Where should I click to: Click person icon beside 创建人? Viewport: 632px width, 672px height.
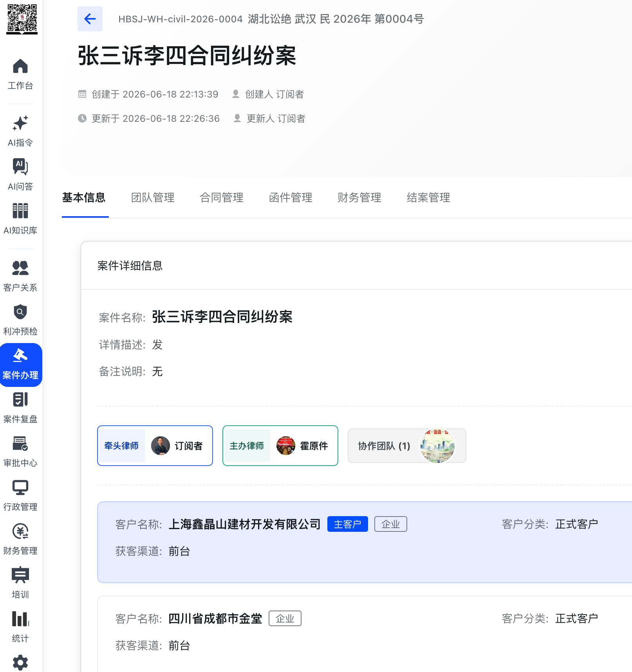[236, 94]
